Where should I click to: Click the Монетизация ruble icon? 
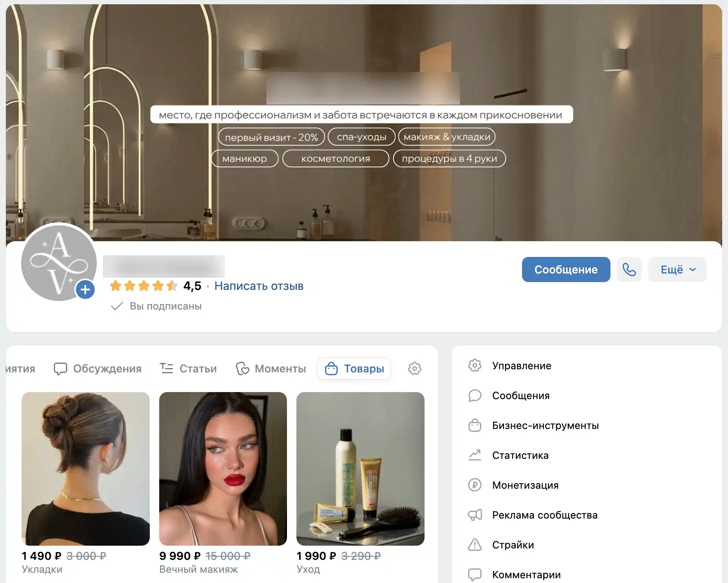(475, 485)
